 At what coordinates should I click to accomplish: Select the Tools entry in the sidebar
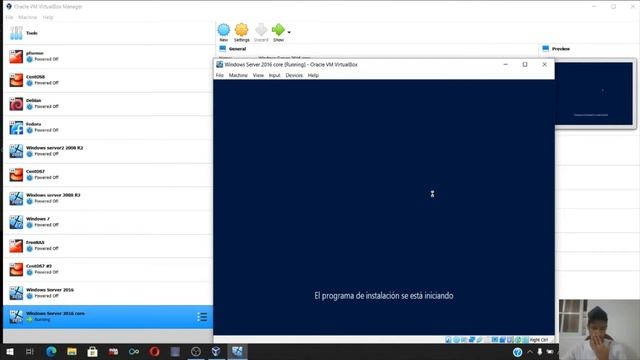108,33
